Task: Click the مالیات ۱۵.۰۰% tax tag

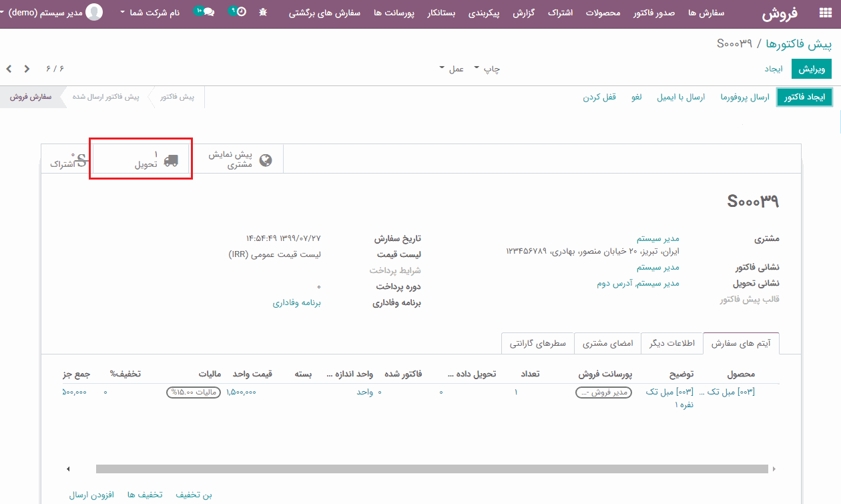Action: tap(194, 393)
